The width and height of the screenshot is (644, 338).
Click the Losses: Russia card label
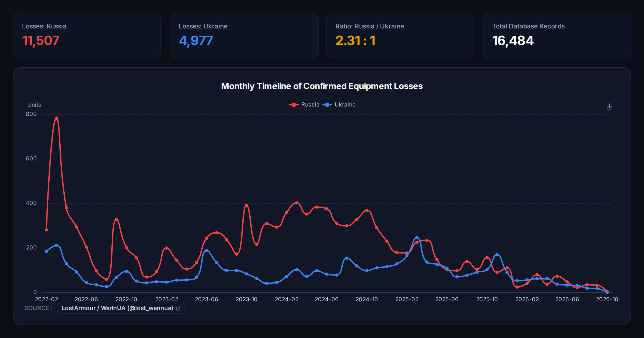click(x=44, y=26)
